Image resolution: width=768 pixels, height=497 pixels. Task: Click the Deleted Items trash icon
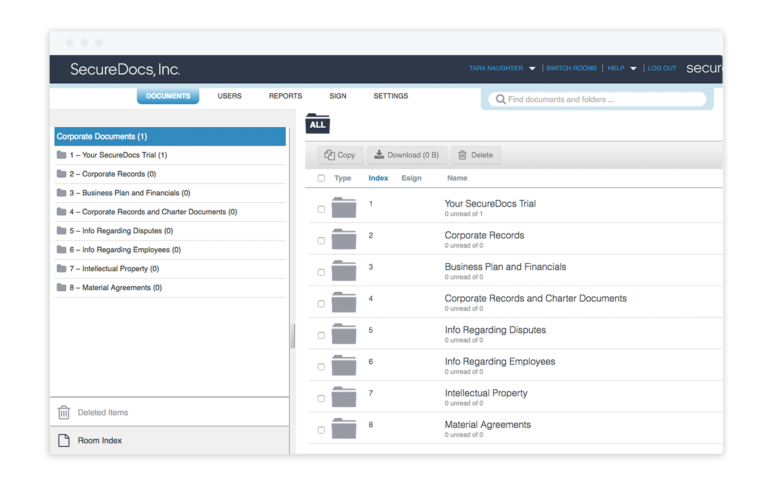pyautogui.click(x=64, y=412)
